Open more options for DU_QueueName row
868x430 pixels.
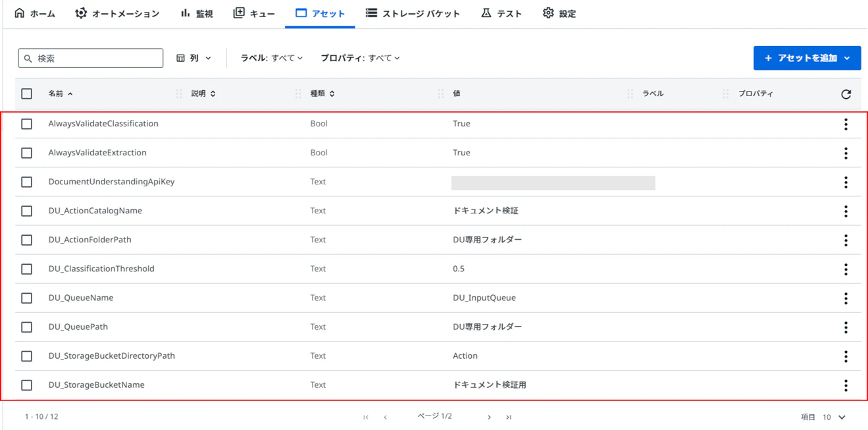coord(846,298)
